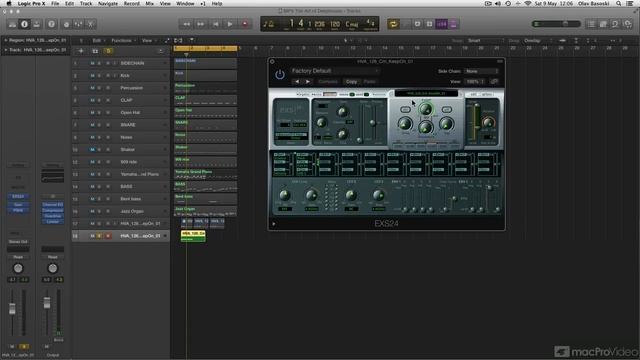640x360 pixels.
Task: Adjust the left channel strip volume fader
Action: (12, 309)
